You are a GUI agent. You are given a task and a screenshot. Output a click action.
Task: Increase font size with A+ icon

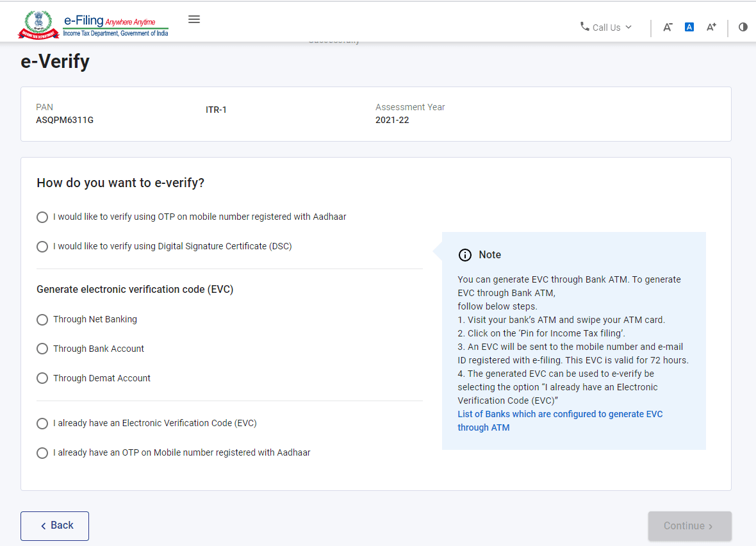click(x=711, y=27)
